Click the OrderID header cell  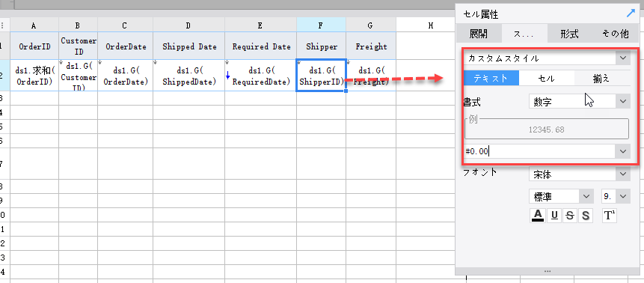click(34, 46)
